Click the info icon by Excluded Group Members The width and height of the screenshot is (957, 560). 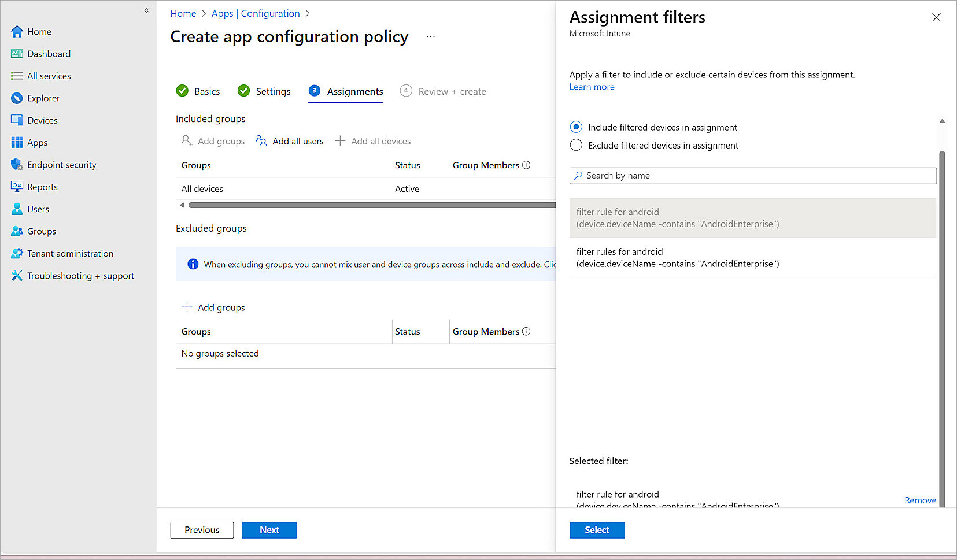526,332
